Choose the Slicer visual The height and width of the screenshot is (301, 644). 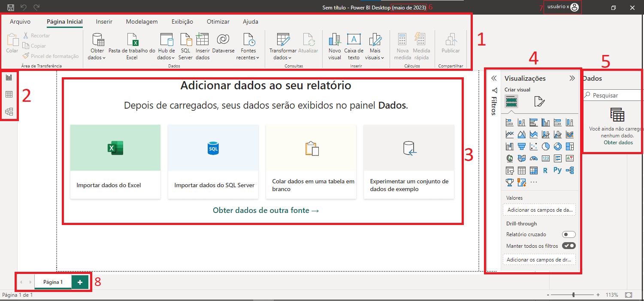click(510, 170)
